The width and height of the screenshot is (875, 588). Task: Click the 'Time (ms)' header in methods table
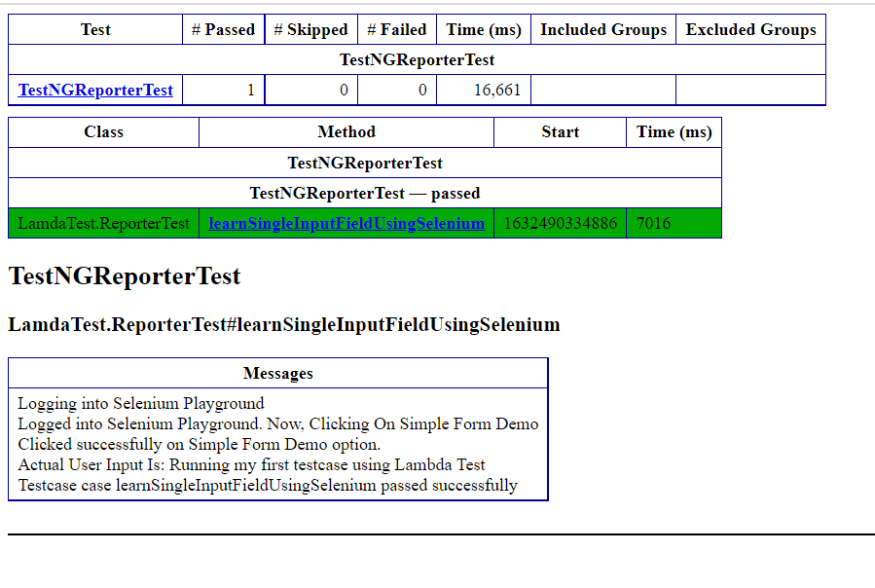[x=674, y=132]
